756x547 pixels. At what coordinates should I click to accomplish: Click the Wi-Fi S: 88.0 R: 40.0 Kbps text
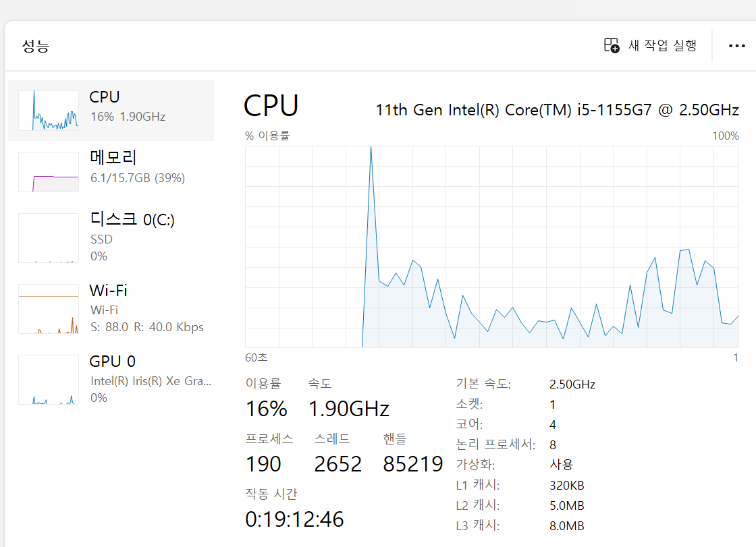click(x=146, y=327)
